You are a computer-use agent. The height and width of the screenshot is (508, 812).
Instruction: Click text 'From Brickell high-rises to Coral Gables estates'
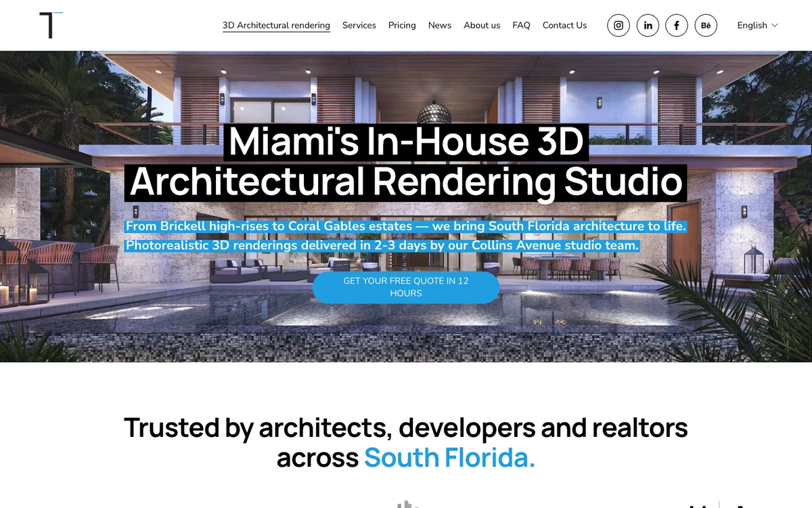(269, 226)
